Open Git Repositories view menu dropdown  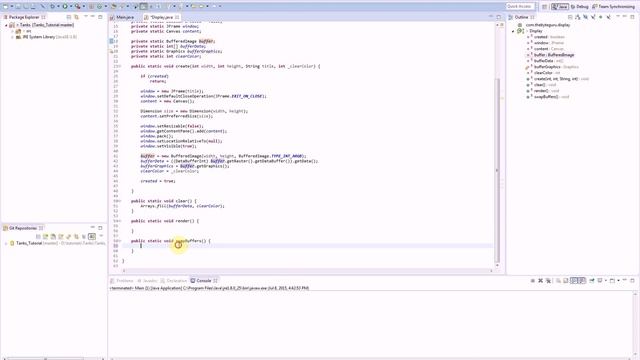pos(101,236)
